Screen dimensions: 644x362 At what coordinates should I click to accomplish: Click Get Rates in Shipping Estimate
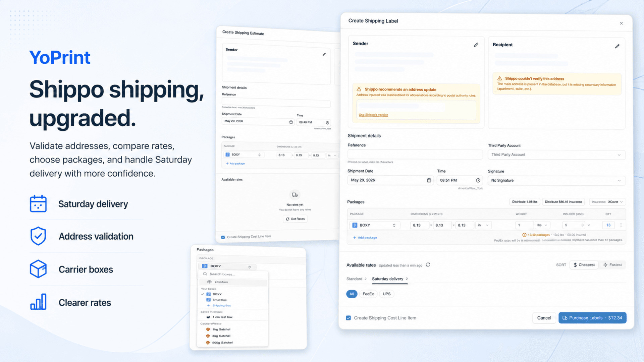(295, 219)
